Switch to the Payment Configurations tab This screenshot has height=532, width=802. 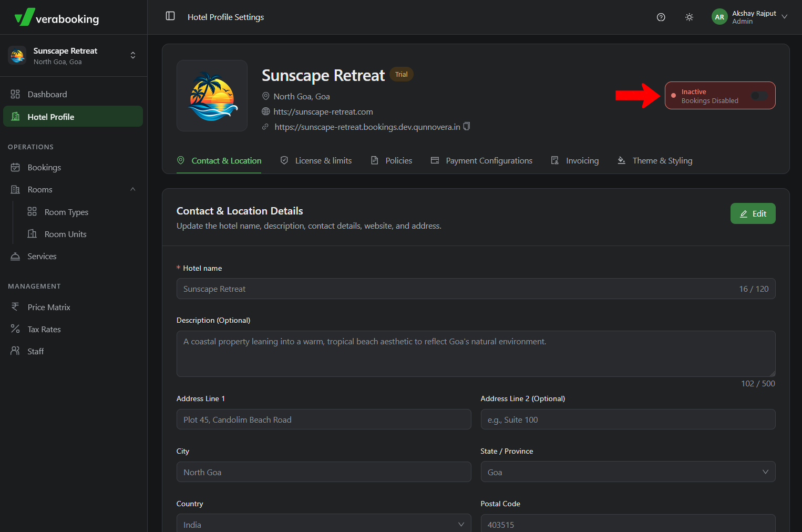tap(481, 160)
